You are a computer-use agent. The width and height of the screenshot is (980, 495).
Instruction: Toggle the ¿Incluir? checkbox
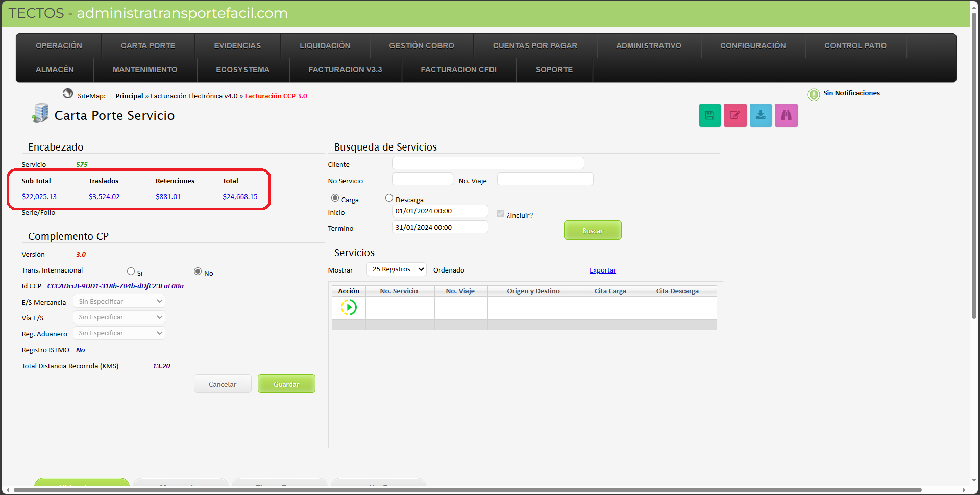click(x=500, y=214)
